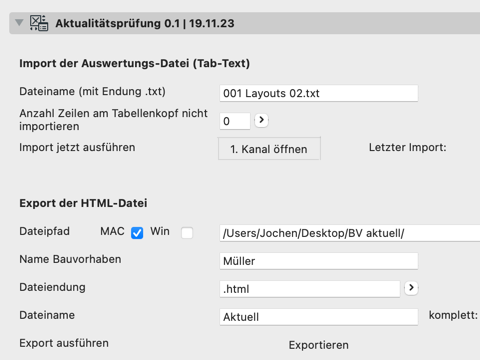This screenshot has height=360, width=480.
Task: Click the Dateiname field containing 001 Layouts 02.txt
Action: 318,93
